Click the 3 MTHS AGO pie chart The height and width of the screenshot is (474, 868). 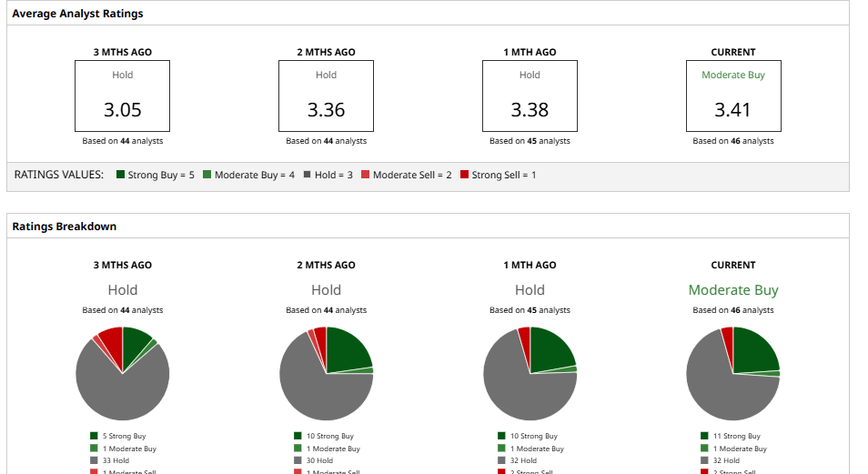(x=122, y=373)
